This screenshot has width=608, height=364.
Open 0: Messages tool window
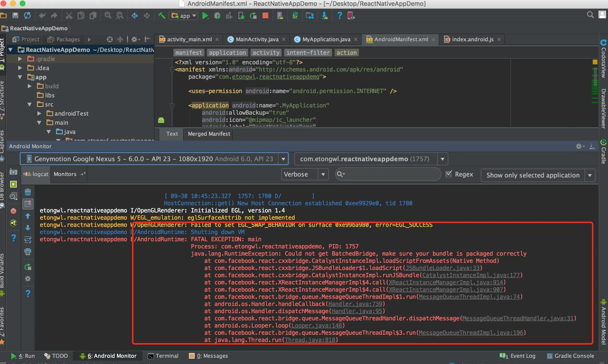pos(209,356)
